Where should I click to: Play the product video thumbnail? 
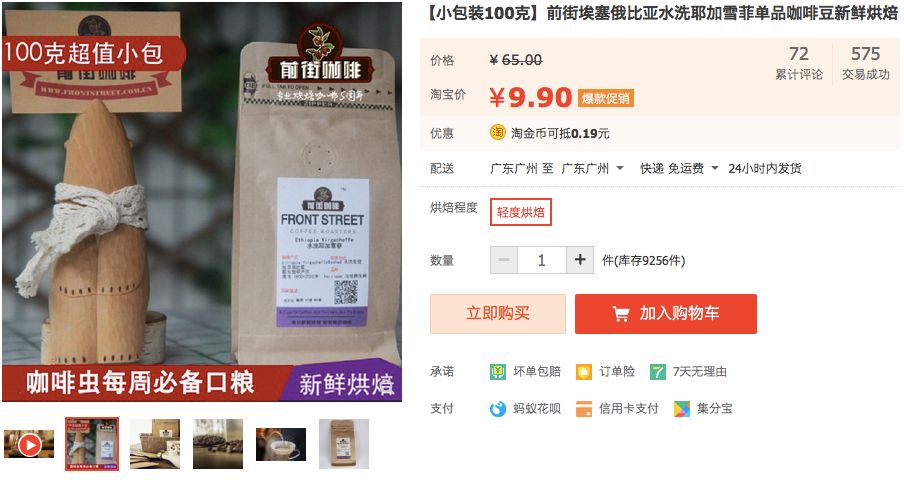coord(29,444)
